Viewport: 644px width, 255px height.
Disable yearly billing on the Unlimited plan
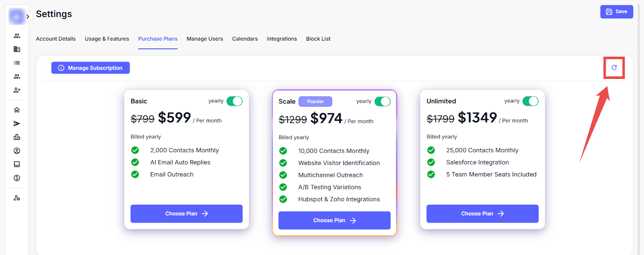point(530,101)
